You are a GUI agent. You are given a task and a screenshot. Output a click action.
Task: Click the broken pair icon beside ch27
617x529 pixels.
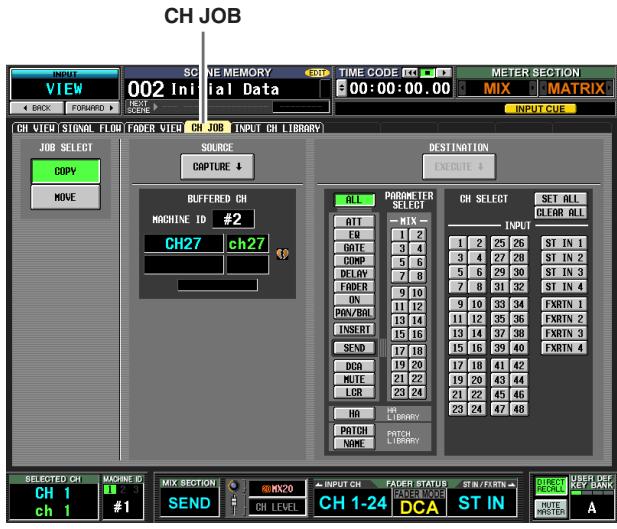282,254
